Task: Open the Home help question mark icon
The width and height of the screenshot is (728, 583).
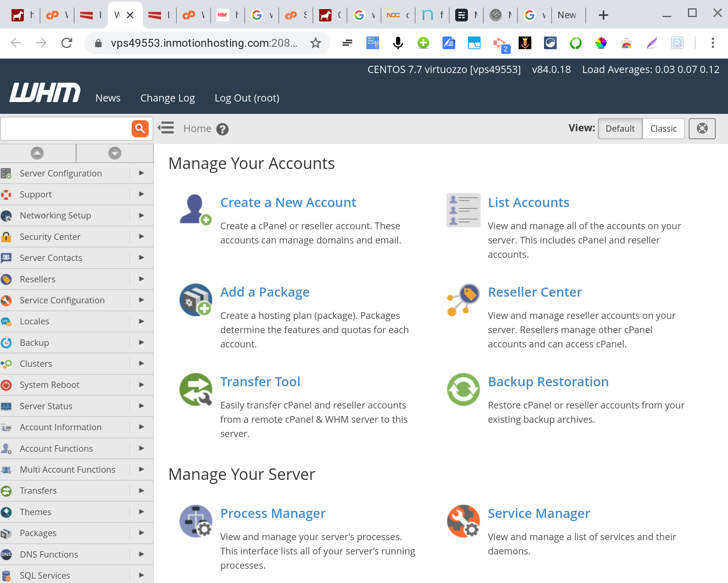Action: click(222, 129)
